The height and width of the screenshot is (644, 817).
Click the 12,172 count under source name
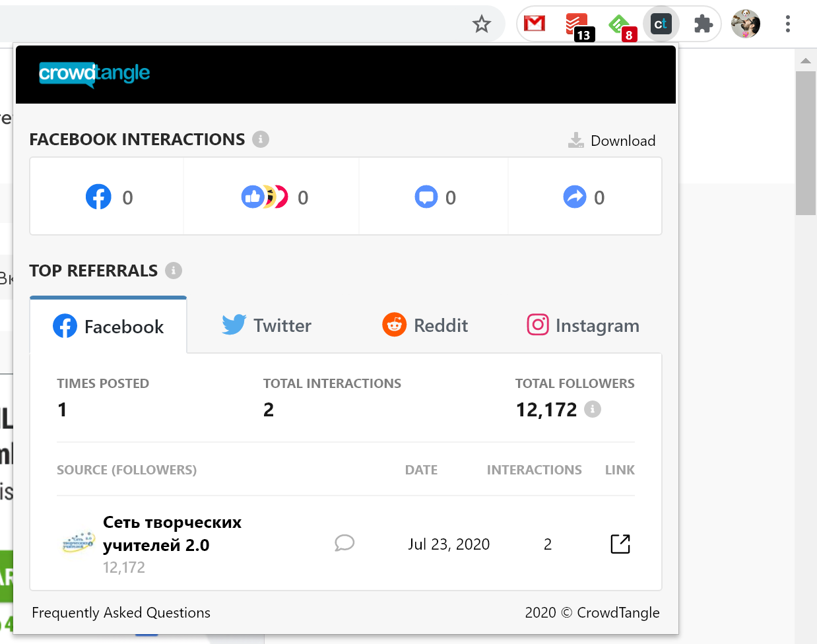124,567
